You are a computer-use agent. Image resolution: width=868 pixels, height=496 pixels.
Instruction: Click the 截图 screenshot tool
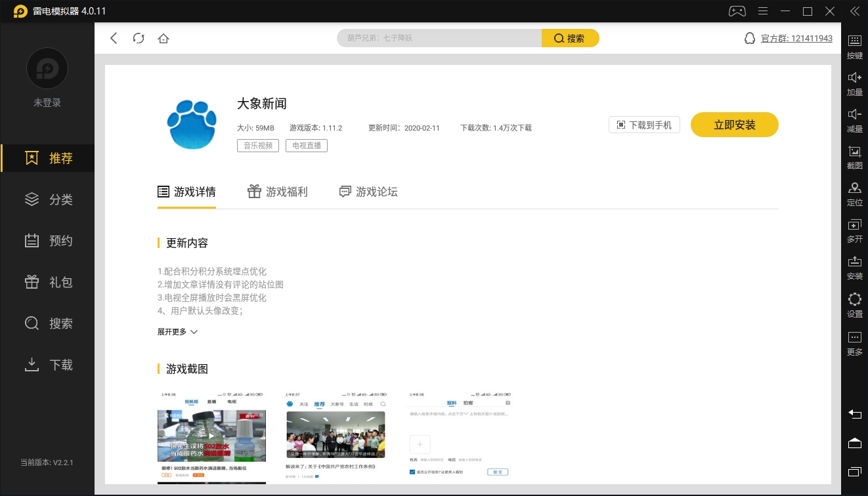[855, 157]
